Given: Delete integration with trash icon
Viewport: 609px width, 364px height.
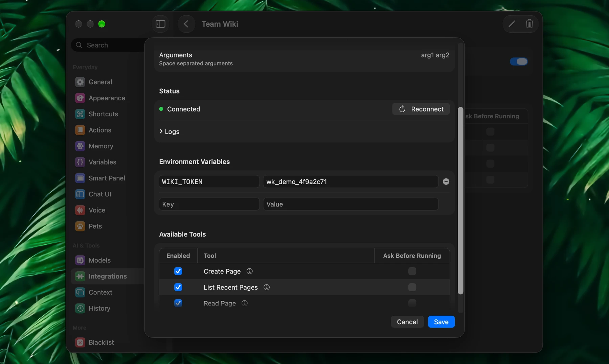Looking at the screenshot, I should 529,24.
